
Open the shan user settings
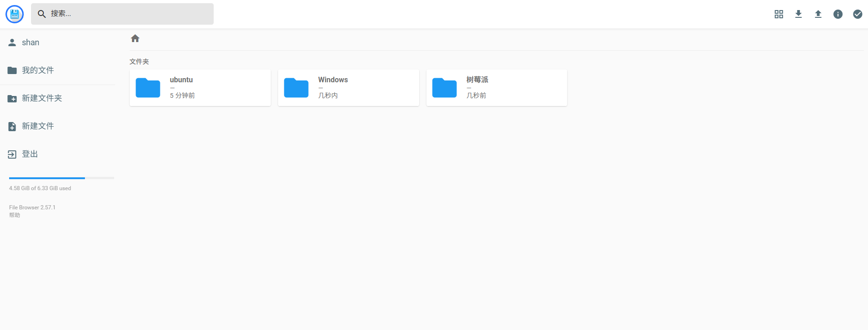30,43
